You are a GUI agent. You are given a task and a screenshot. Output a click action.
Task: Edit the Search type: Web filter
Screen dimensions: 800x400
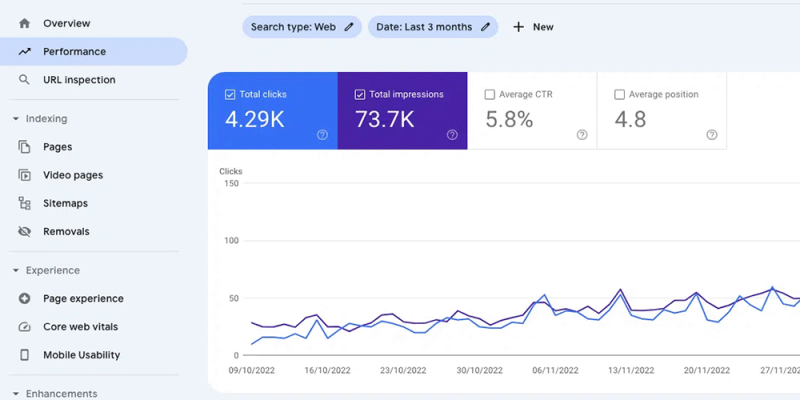tap(301, 27)
